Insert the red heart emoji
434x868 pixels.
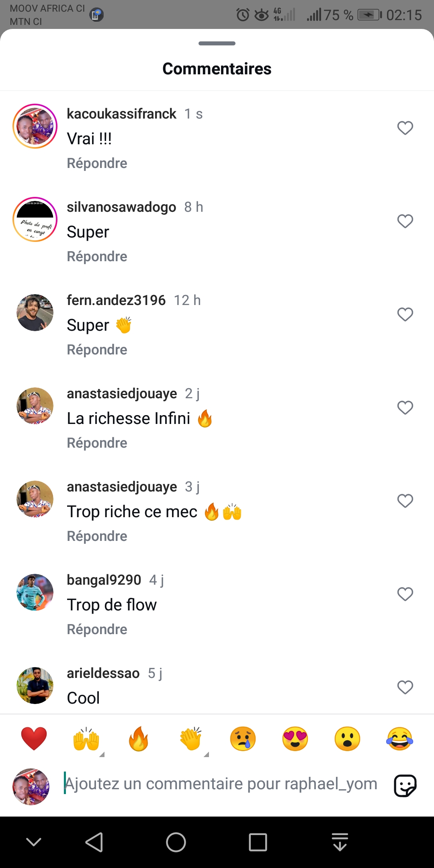(x=34, y=739)
